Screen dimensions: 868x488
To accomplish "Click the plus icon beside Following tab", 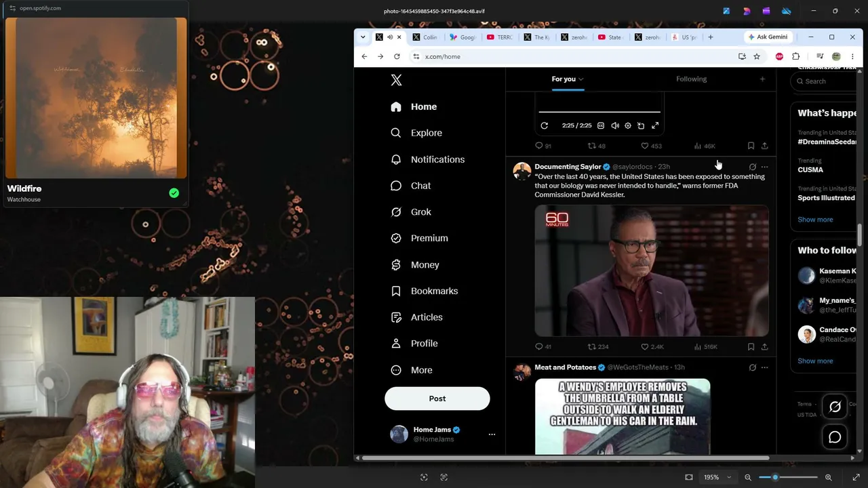I will (762, 79).
